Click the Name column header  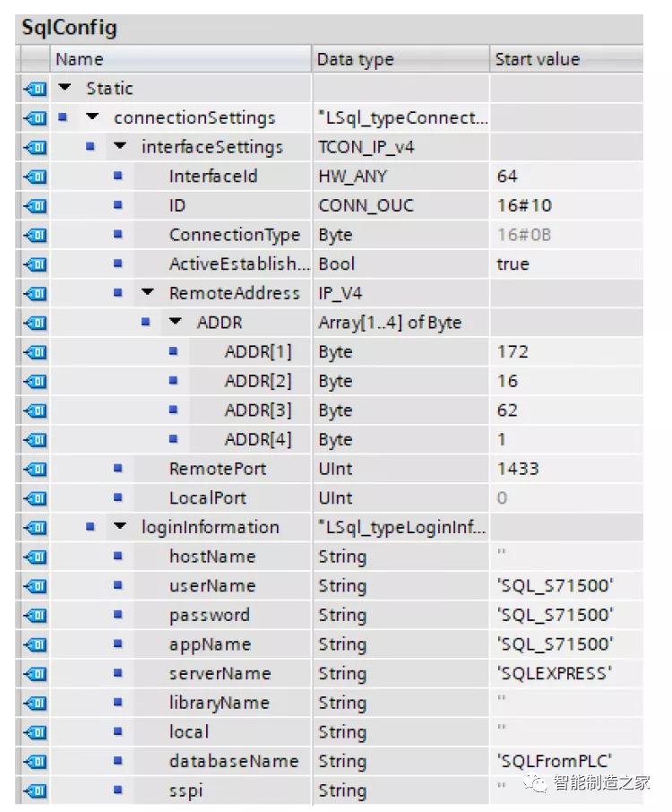(181, 59)
